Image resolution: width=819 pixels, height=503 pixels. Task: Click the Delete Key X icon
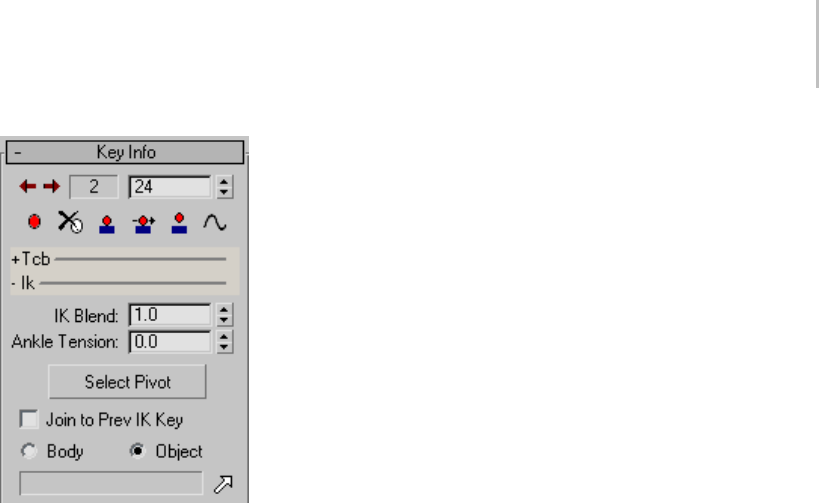[70, 222]
